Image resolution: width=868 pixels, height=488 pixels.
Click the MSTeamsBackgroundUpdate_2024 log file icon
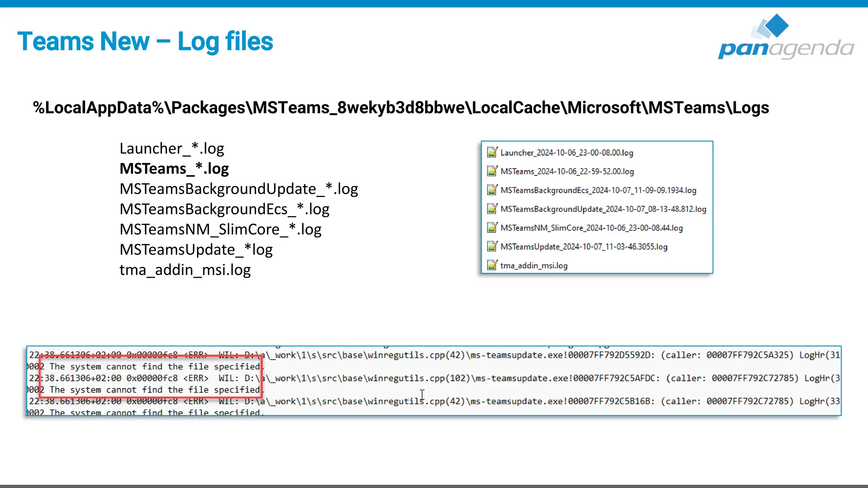(492, 208)
